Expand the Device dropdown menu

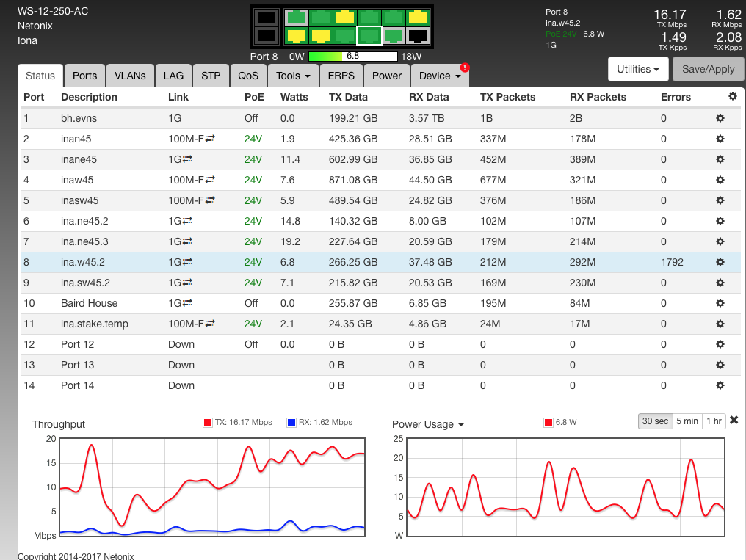click(440, 76)
